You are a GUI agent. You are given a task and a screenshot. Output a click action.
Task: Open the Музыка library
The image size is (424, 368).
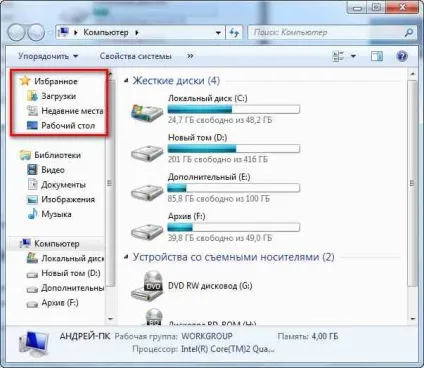click(x=56, y=214)
